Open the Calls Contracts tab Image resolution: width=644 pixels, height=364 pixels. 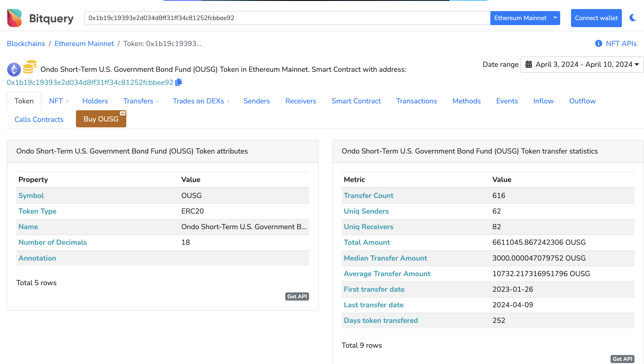pos(39,119)
